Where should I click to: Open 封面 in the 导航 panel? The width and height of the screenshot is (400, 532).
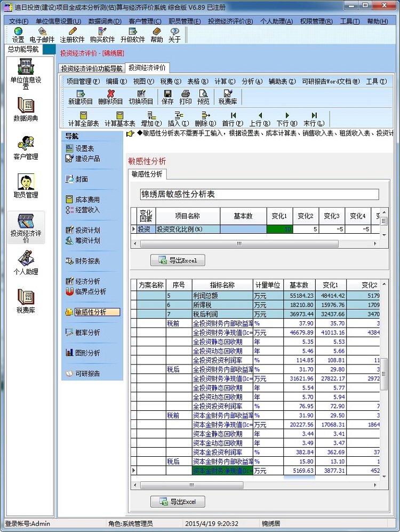tap(77, 179)
